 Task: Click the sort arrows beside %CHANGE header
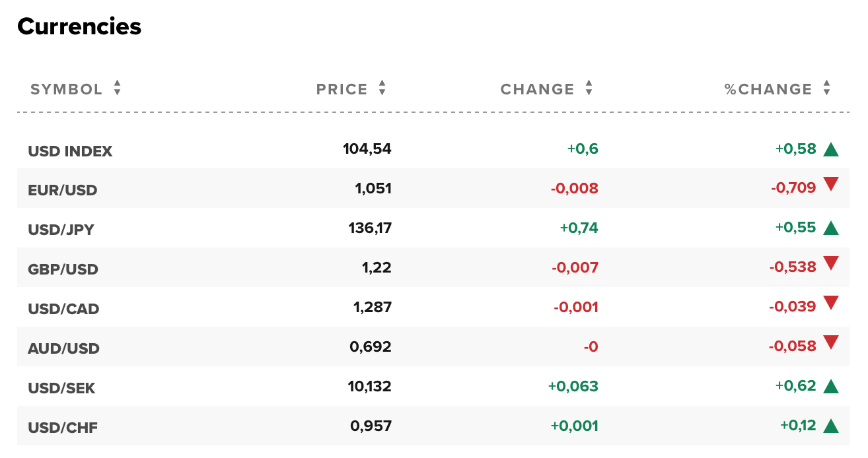pos(826,88)
